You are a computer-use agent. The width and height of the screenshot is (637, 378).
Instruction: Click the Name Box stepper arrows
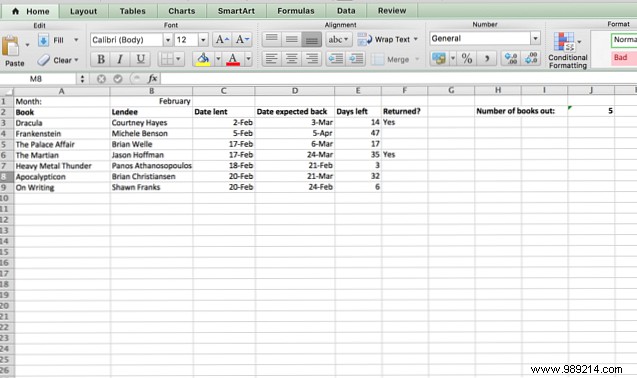pyautogui.click(x=82, y=79)
